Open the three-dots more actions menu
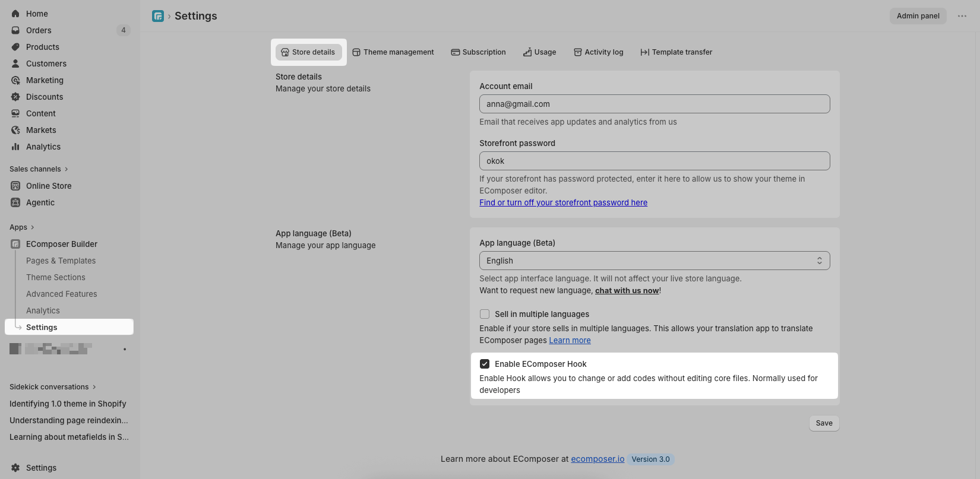980x479 pixels. pyautogui.click(x=962, y=16)
